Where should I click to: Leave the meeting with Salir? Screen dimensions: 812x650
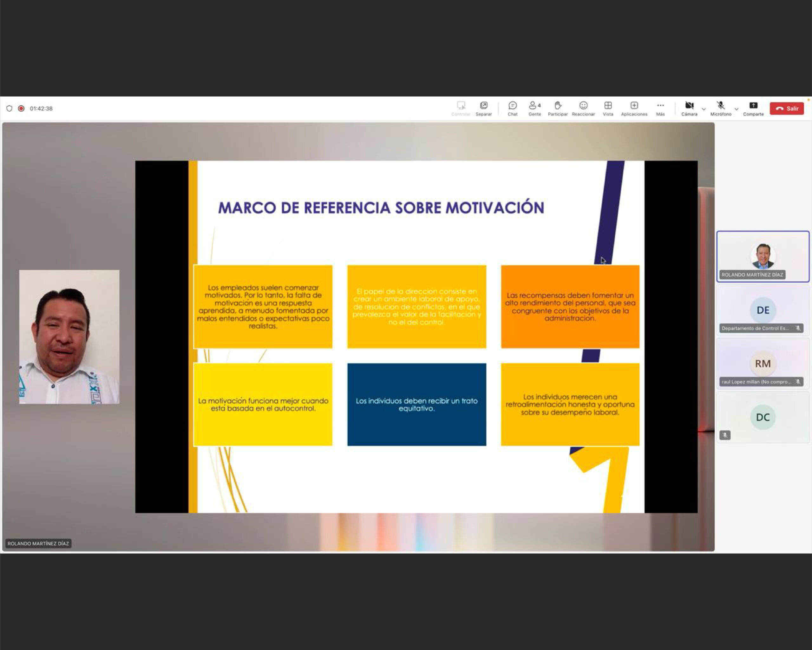[787, 109]
